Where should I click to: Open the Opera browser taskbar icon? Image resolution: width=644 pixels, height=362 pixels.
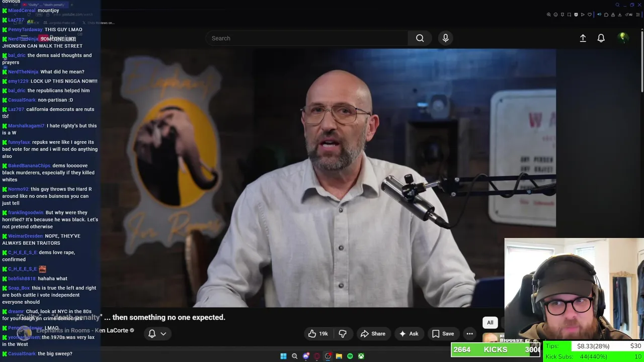pyautogui.click(x=317, y=356)
